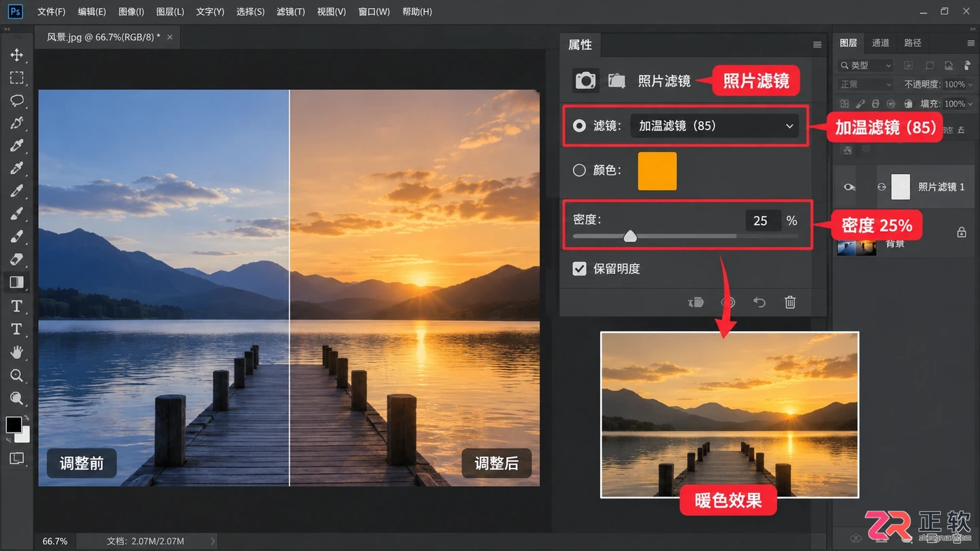Select the Gradient tool
980x551 pixels.
(x=16, y=282)
